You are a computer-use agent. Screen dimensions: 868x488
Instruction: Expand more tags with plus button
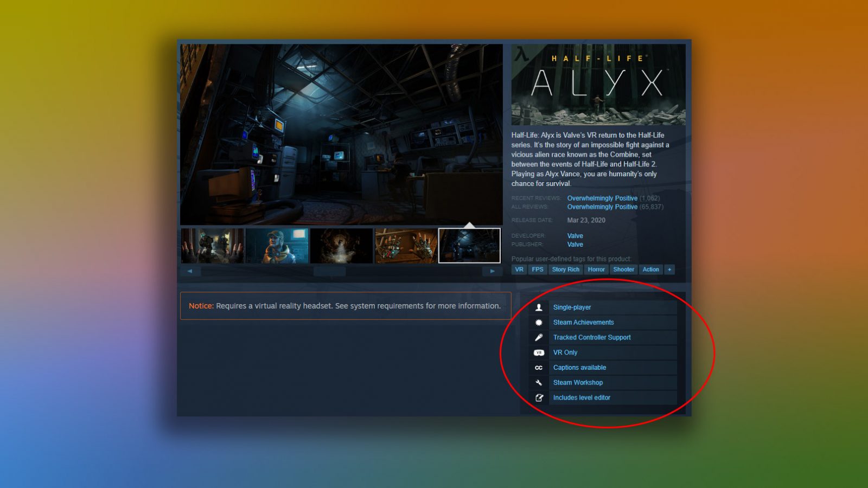pos(669,269)
